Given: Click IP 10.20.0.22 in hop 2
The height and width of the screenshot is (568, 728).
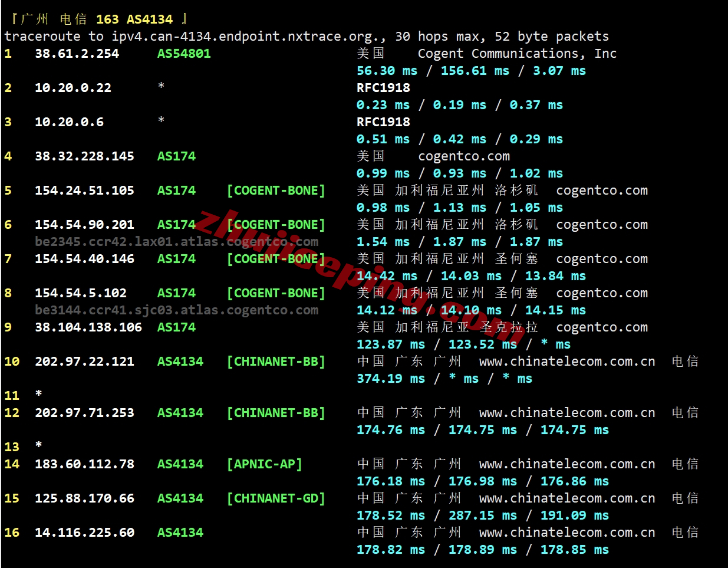Looking at the screenshot, I should coord(73,88).
